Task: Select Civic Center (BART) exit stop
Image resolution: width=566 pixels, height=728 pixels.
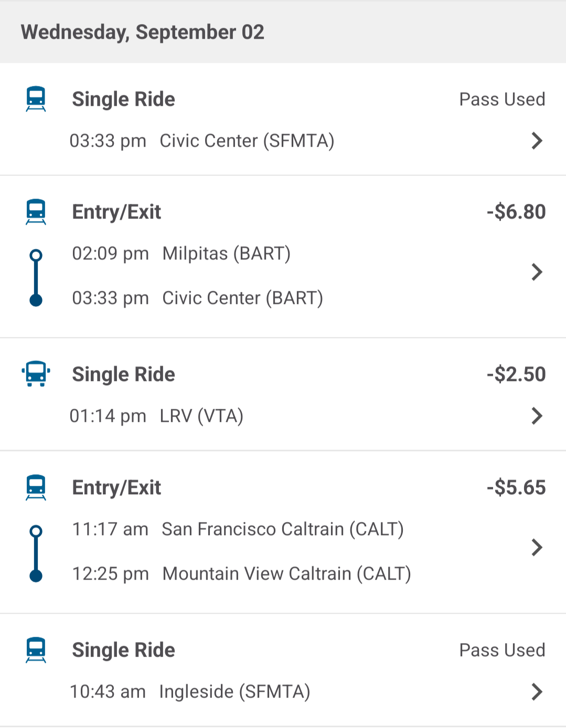Action: (x=242, y=298)
